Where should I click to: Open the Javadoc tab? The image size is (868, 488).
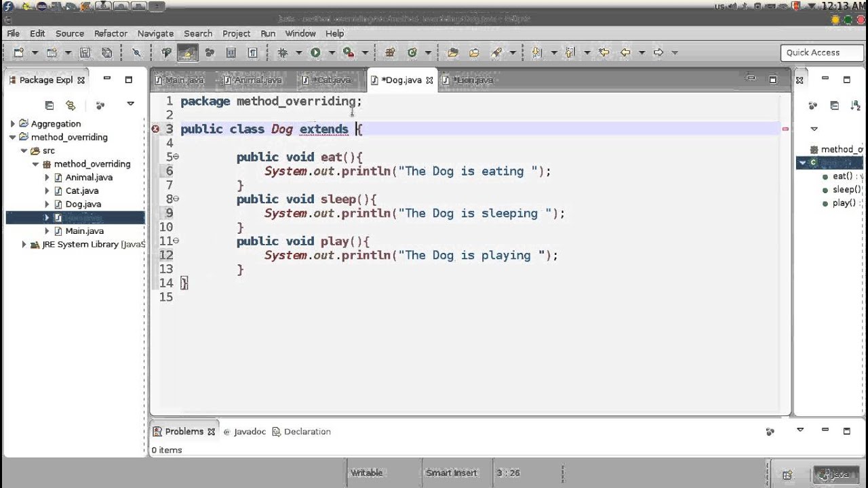pos(244,431)
